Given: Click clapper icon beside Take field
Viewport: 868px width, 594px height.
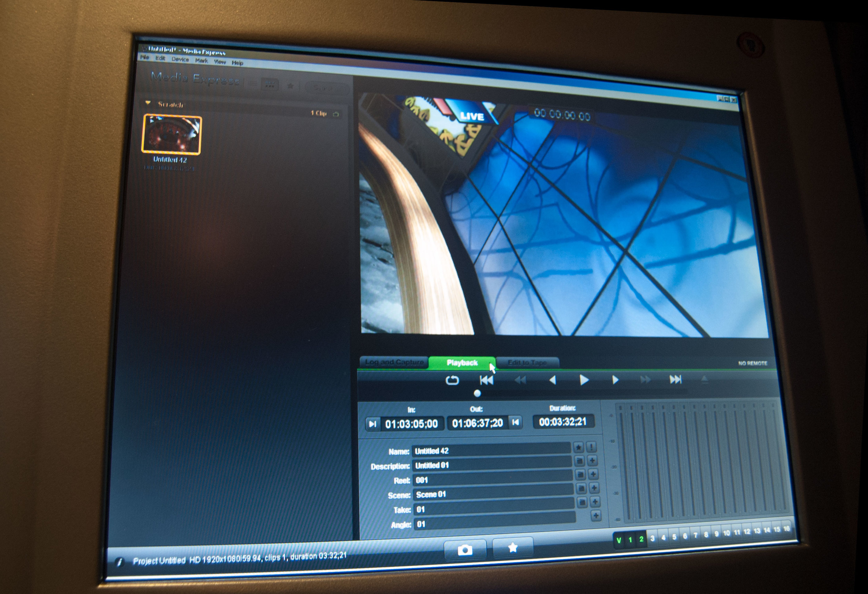Looking at the screenshot, I should click(x=582, y=503).
